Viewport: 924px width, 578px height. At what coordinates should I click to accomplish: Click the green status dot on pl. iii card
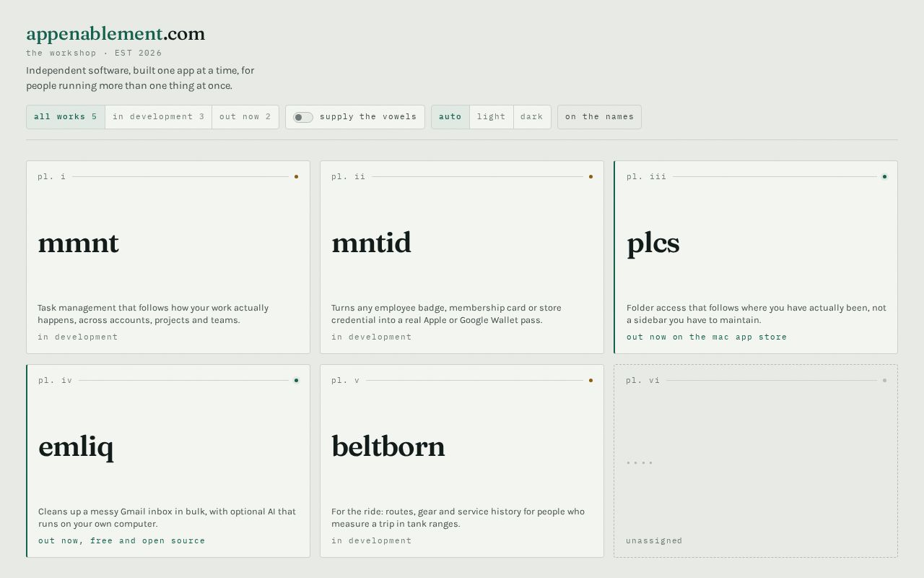pos(884,176)
